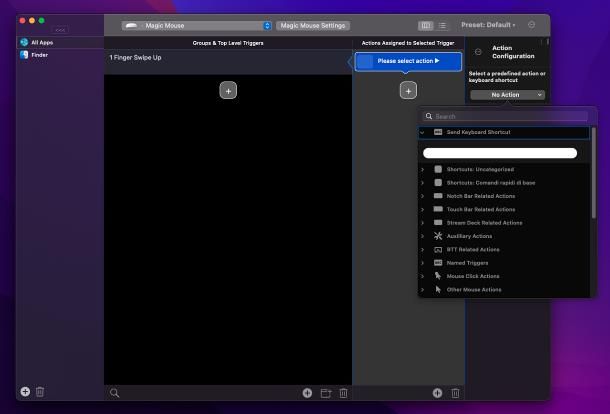Image resolution: width=610 pixels, height=414 pixels.
Task: Delete selected app with the sidebar trash icon
Action: click(40, 391)
